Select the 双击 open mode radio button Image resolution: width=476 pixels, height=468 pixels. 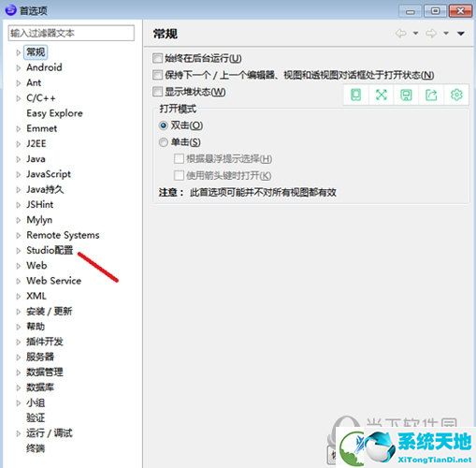click(163, 125)
